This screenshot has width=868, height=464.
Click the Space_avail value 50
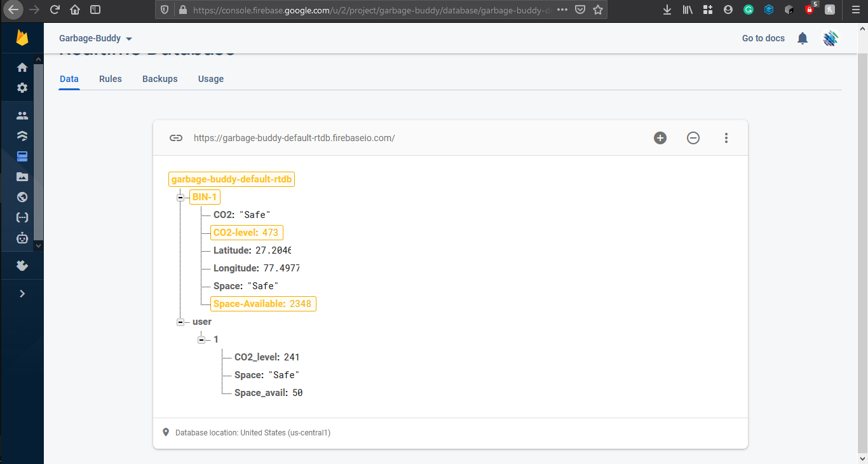point(297,393)
